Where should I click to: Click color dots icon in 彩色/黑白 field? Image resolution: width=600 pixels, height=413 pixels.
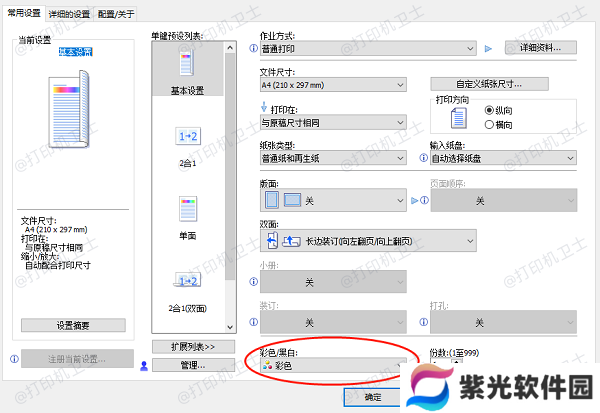pos(267,366)
